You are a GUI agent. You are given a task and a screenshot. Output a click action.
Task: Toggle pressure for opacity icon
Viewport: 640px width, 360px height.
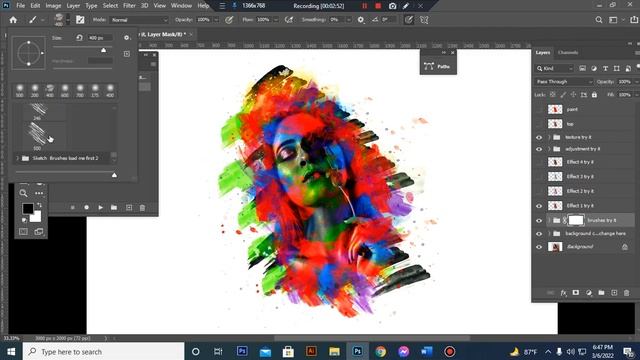pyautogui.click(x=229, y=20)
